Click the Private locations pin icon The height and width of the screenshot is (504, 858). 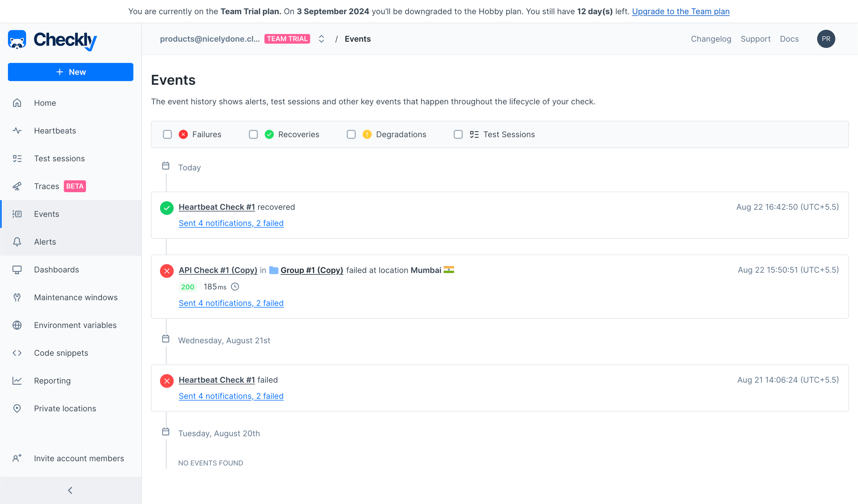click(17, 409)
